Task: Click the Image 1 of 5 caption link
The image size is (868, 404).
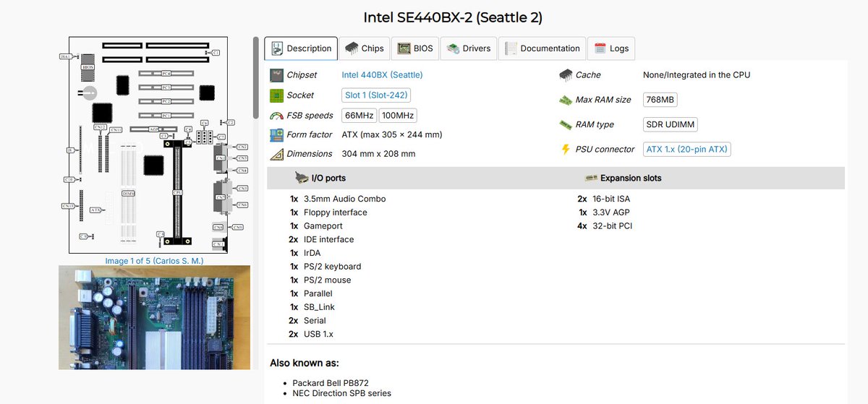Action: (x=154, y=261)
